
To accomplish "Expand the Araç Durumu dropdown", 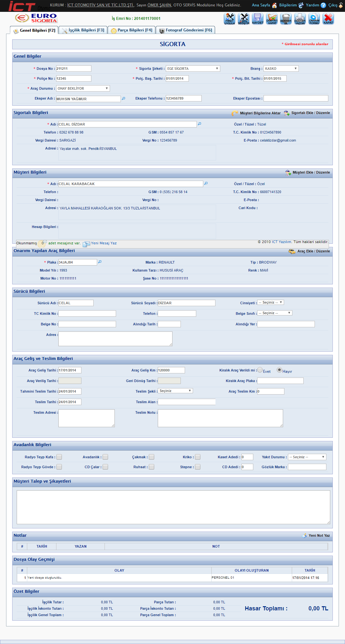I will point(83,88).
